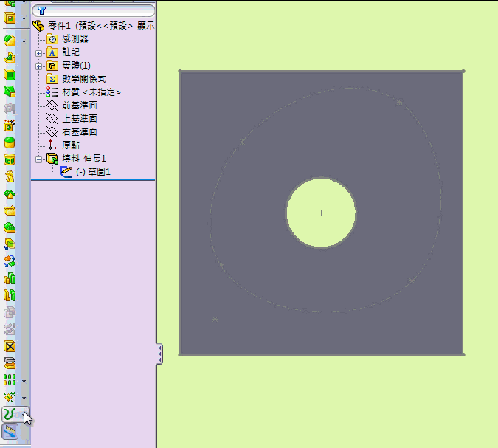Select the 前基準面 plane
This screenshot has width=498, height=448.
(x=72, y=105)
